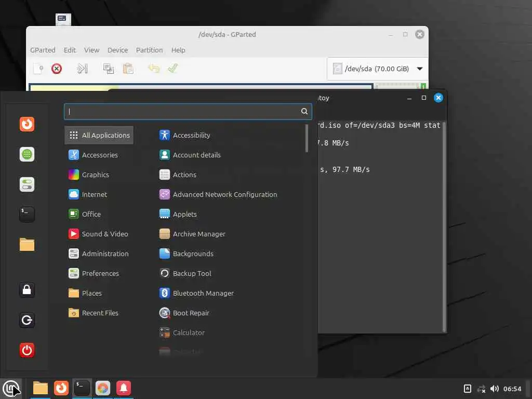Select the Sound & Video category
This screenshot has height=399, width=532.
(98, 234)
